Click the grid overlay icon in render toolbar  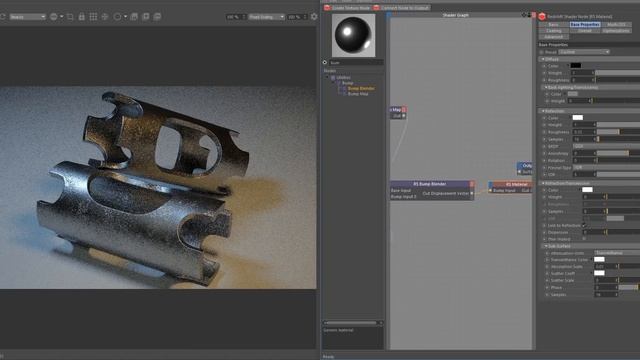pos(93,17)
